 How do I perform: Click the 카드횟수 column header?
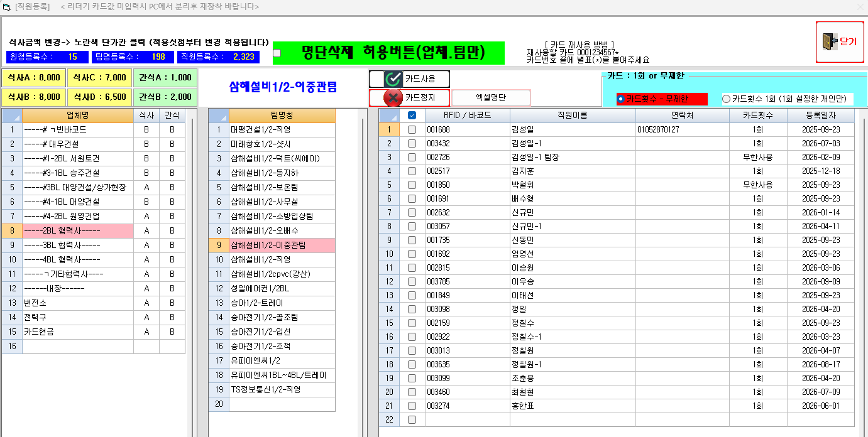[759, 116]
